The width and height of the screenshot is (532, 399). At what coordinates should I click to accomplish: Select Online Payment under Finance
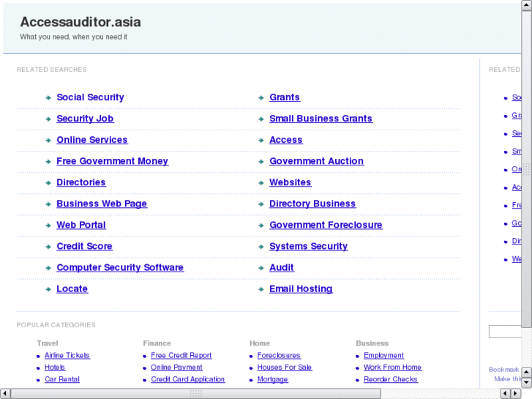coord(176,368)
